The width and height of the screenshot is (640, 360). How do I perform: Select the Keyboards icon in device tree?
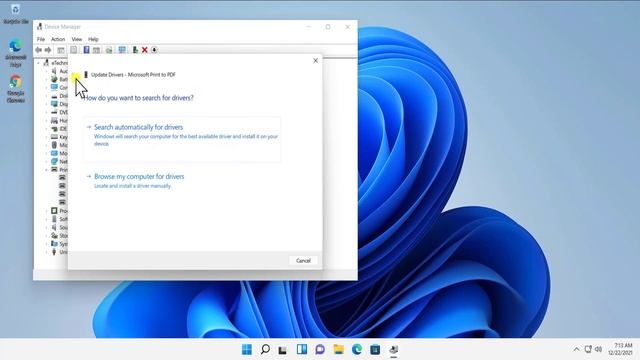(54, 137)
